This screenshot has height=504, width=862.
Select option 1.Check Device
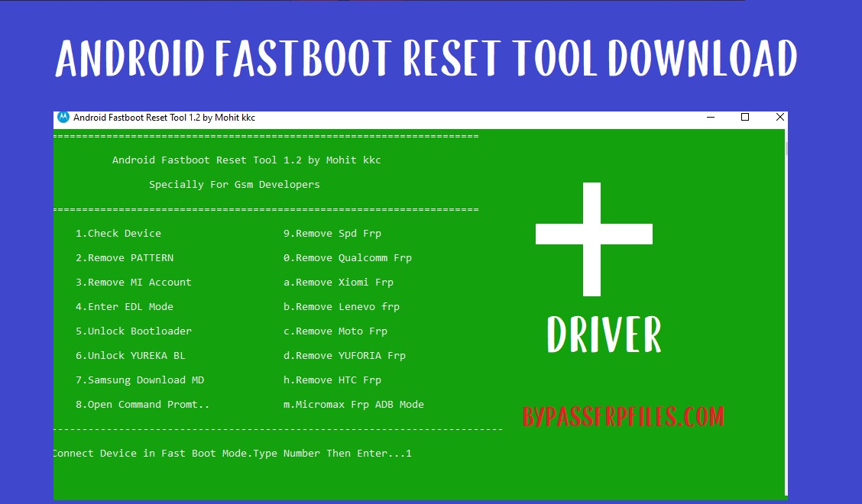[118, 233]
